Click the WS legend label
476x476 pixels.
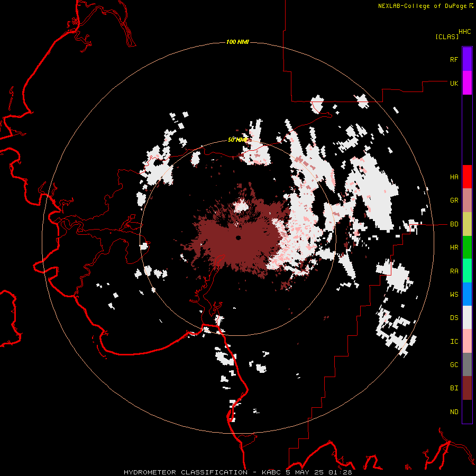pos(454,295)
